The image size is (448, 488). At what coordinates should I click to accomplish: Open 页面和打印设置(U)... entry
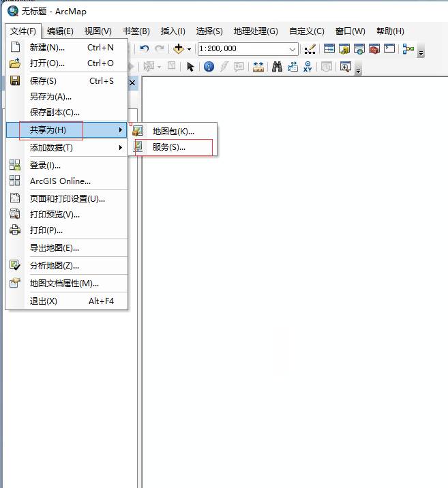pyautogui.click(x=67, y=198)
